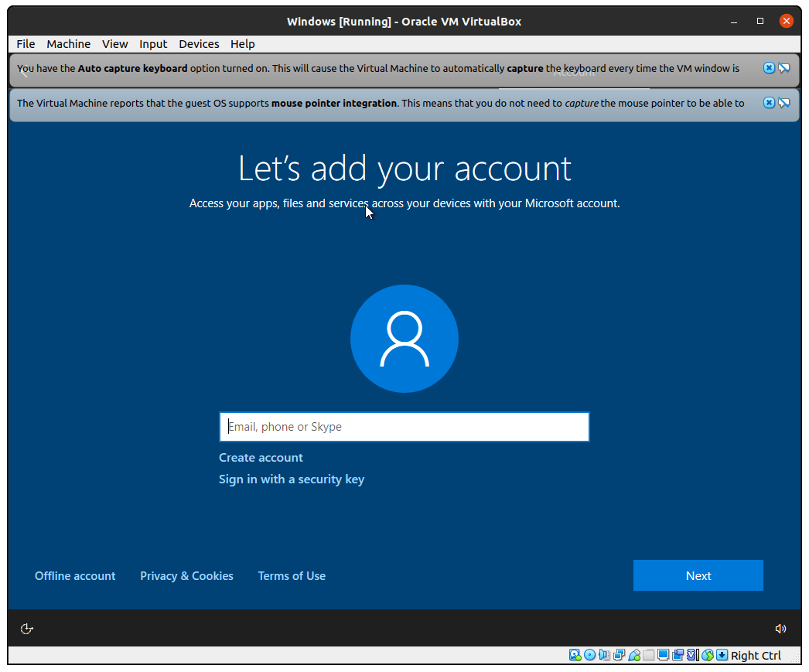Click the Create account link
This screenshot has height=672, width=809.
[261, 458]
